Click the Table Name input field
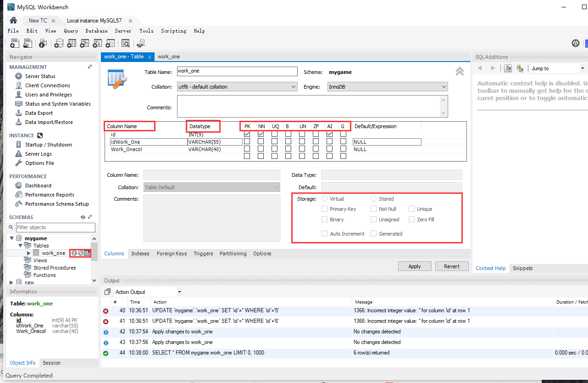Viewport: 588px width, 383px height. pyautogui.click(x=237, y=71)
